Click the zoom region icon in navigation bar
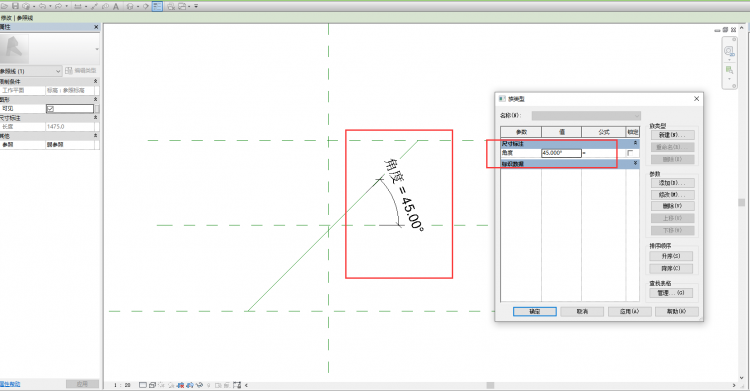 (729, 70)
